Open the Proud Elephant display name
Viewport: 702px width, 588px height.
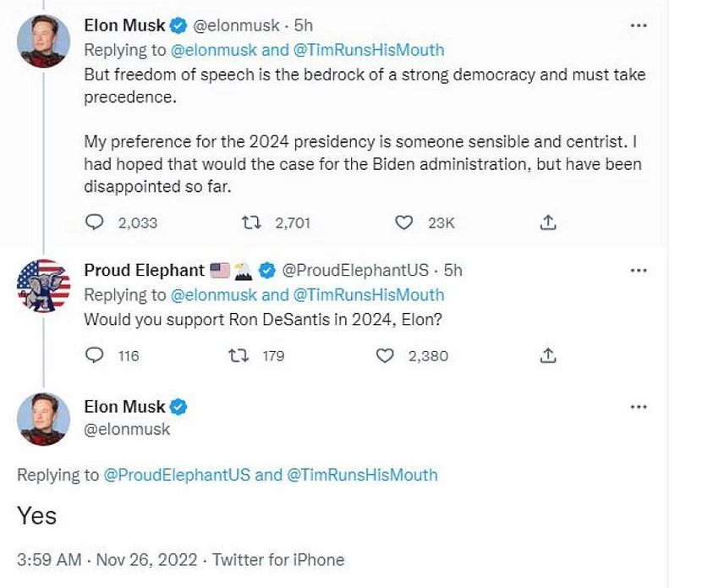(x=144, y=271)
